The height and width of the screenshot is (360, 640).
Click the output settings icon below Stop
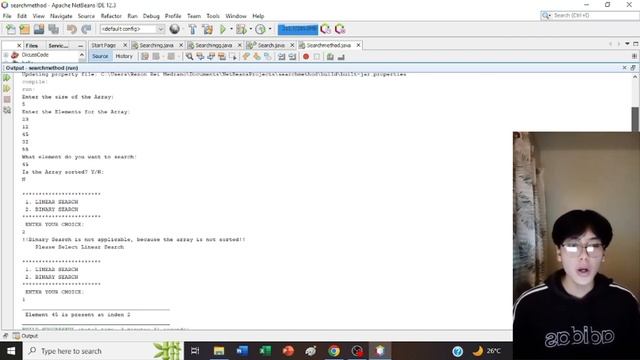coord(7,110)
